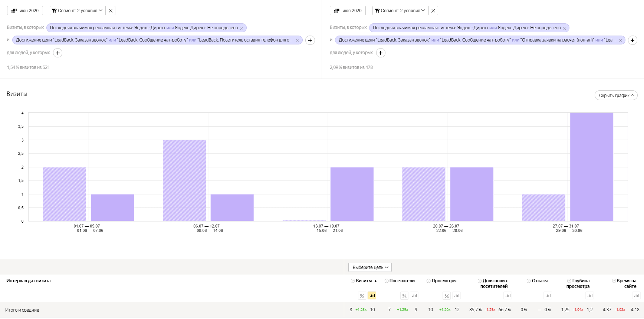
Task: Toggle the chart icon under Посетители
Action: pyautogui.click(x=414, y=296)
